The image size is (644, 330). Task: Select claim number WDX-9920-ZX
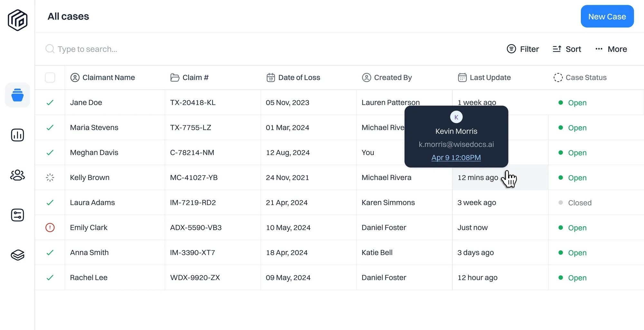point(195,278)
